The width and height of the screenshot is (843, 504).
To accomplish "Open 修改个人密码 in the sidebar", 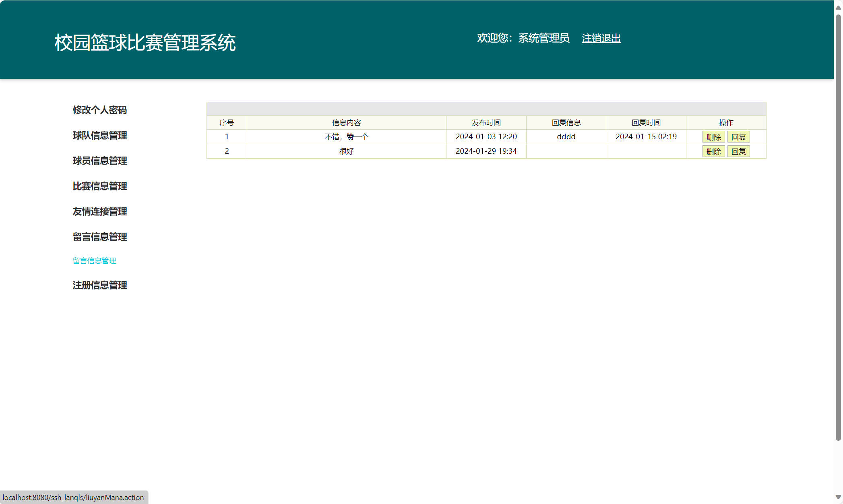I will (x=99, y=110).
